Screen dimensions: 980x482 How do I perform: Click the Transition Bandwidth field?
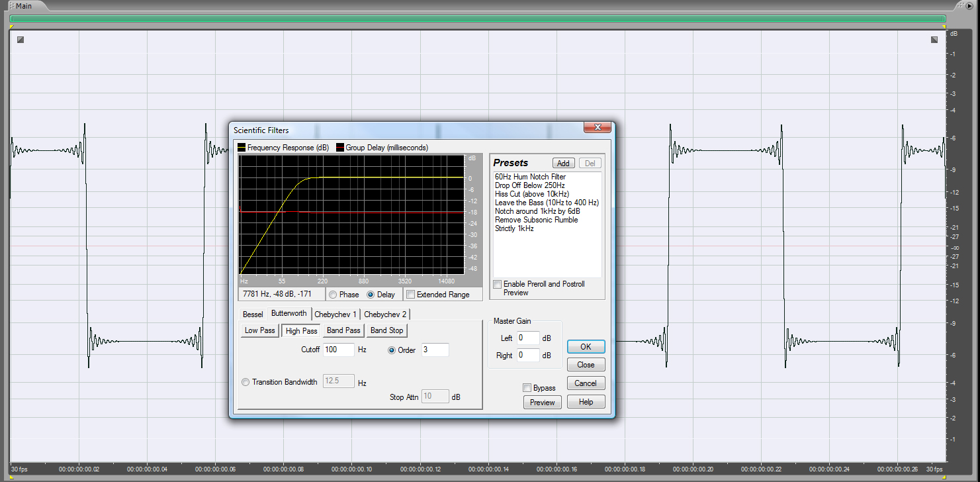click(339, 381)
